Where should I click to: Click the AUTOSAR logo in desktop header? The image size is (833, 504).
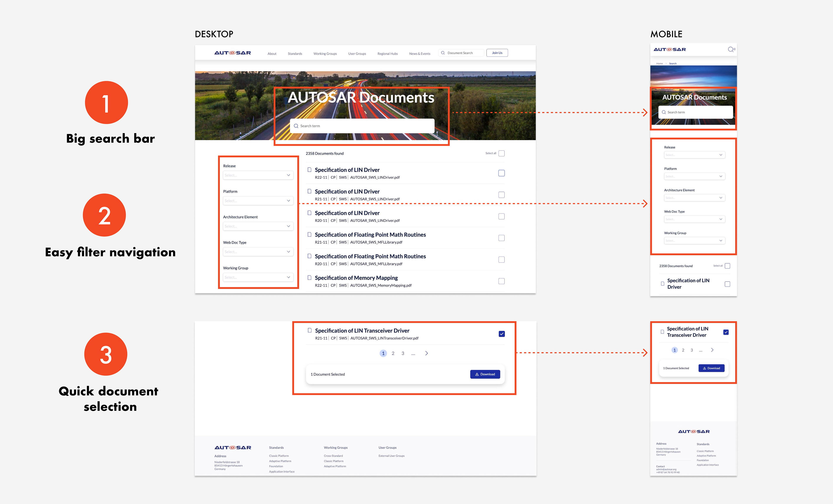[233, 53]
